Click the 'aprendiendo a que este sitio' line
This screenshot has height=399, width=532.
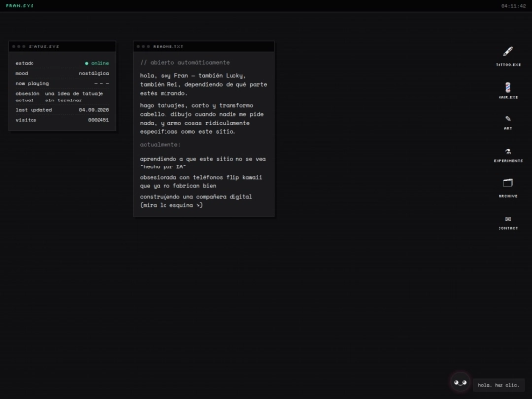pyautogui.click(x=203, y=163)
